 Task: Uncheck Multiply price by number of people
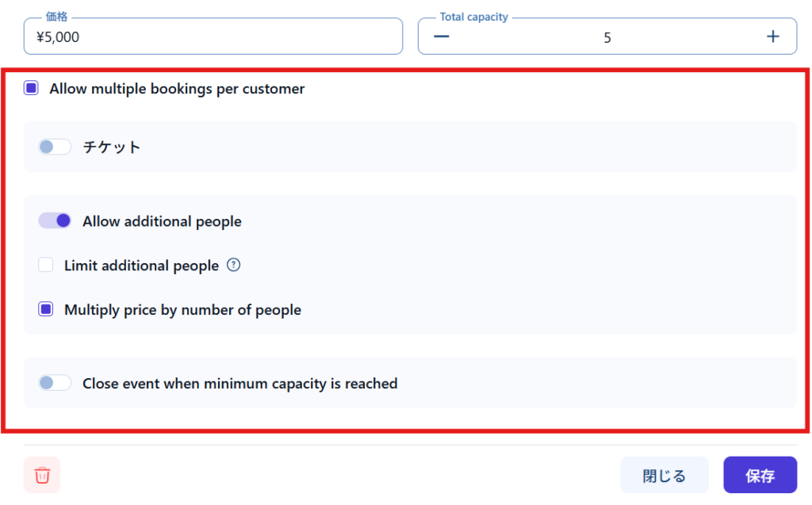point(46,310)
